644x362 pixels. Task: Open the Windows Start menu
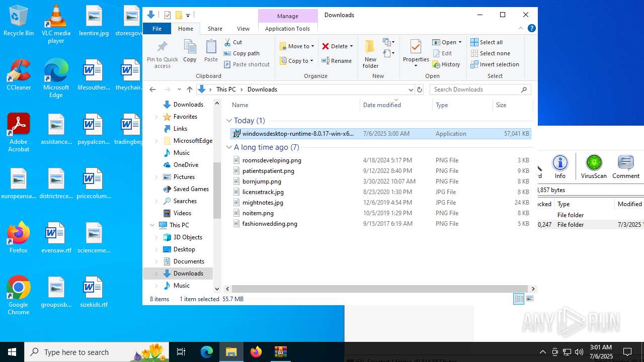click(x=12, y=352)
